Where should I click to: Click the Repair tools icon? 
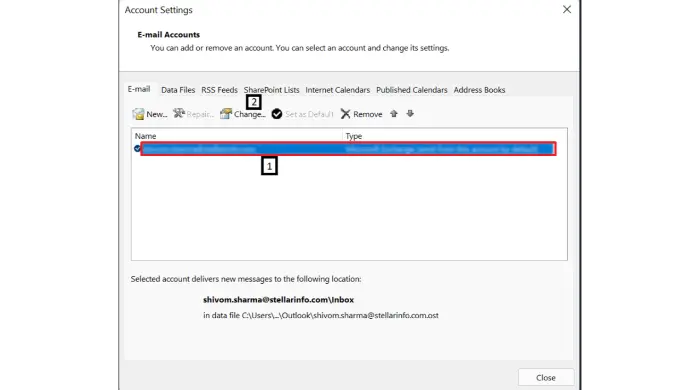click(x=179, y=113)
